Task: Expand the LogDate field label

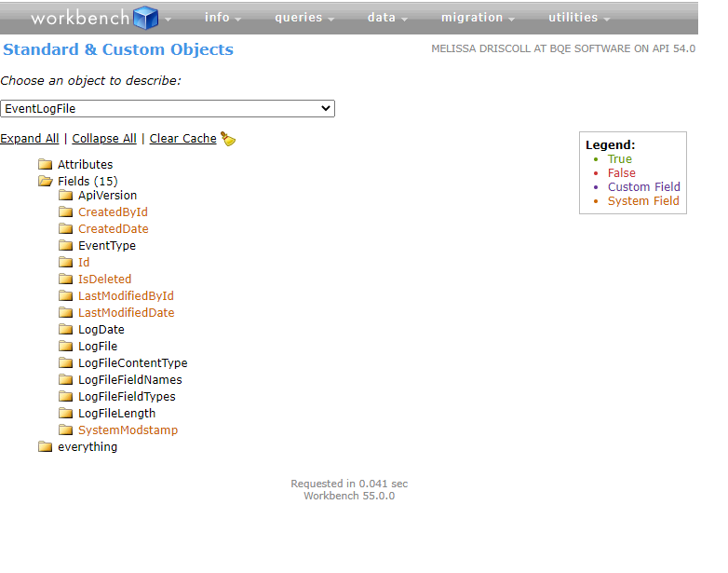Action: tap(101, 330)
